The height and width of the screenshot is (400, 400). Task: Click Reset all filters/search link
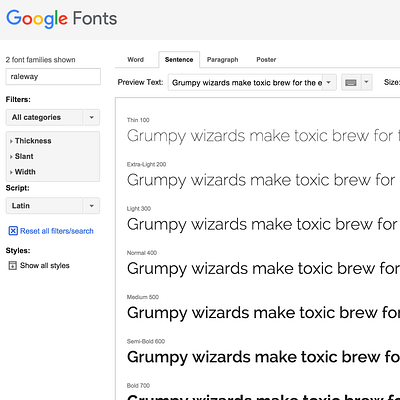(57, 231)
